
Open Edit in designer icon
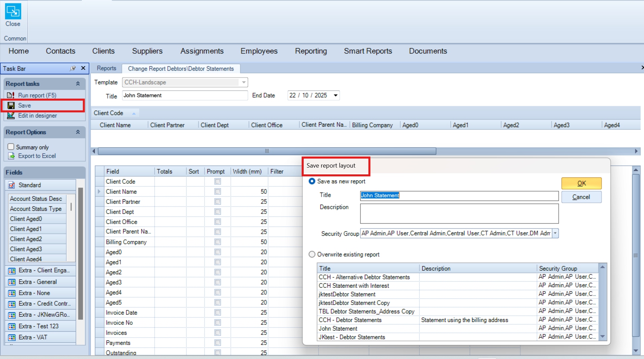pos(11,116)
